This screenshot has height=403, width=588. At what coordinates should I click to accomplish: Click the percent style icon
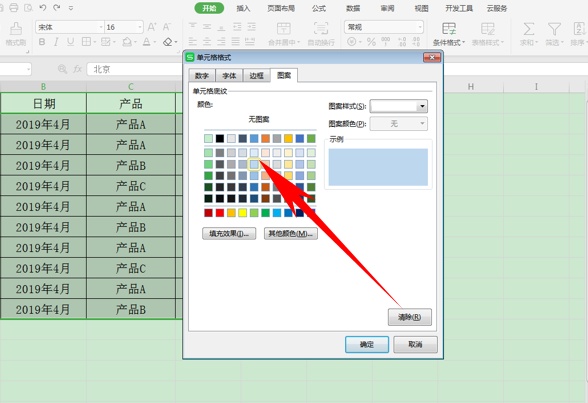(371, 42)
